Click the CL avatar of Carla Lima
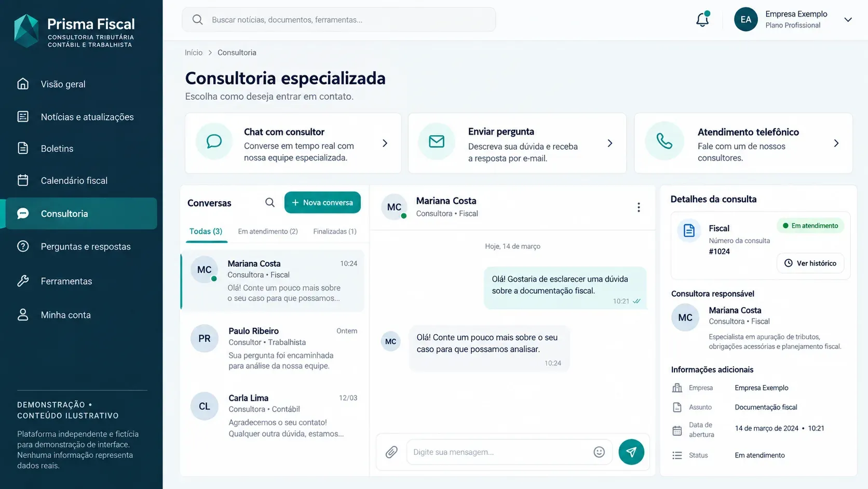The width and height of the screenshot is (868, 489). (x=205, y=406)
